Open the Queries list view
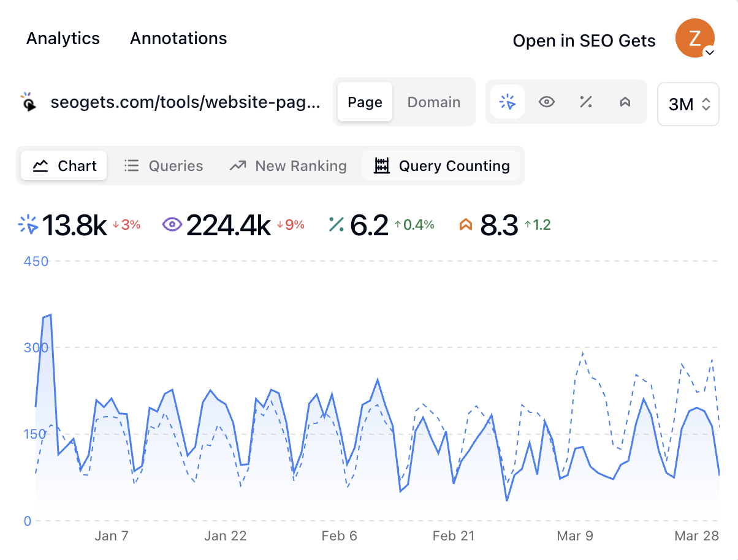 click(163, 166)
